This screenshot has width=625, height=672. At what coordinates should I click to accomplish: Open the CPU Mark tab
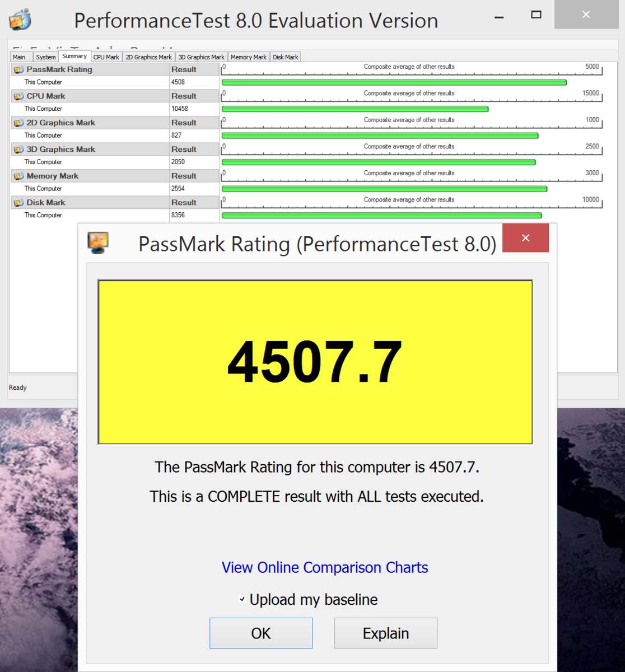(x=106, y=57)
